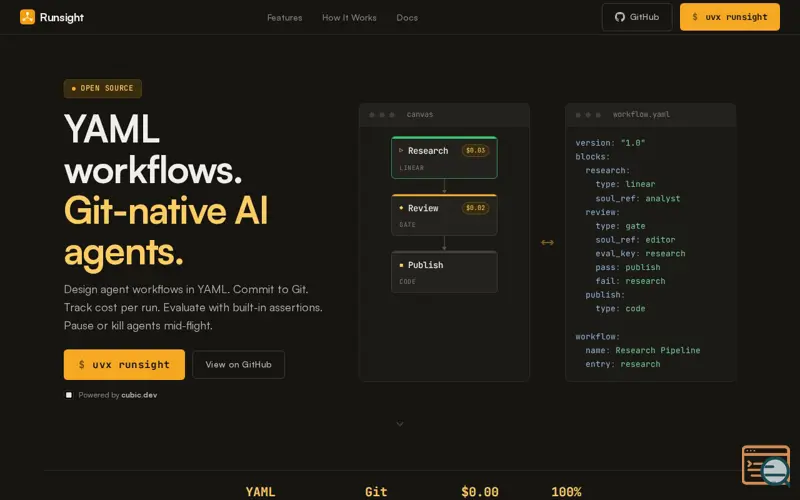The image size is (800, 500).
Task: Click the scroll-down chevron below hero
Action: 400,424
